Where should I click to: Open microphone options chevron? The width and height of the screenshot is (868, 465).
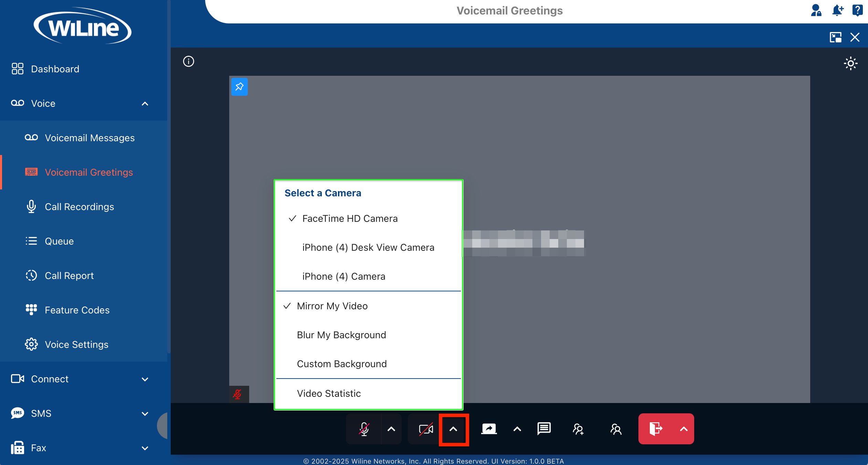pos(391,429)
